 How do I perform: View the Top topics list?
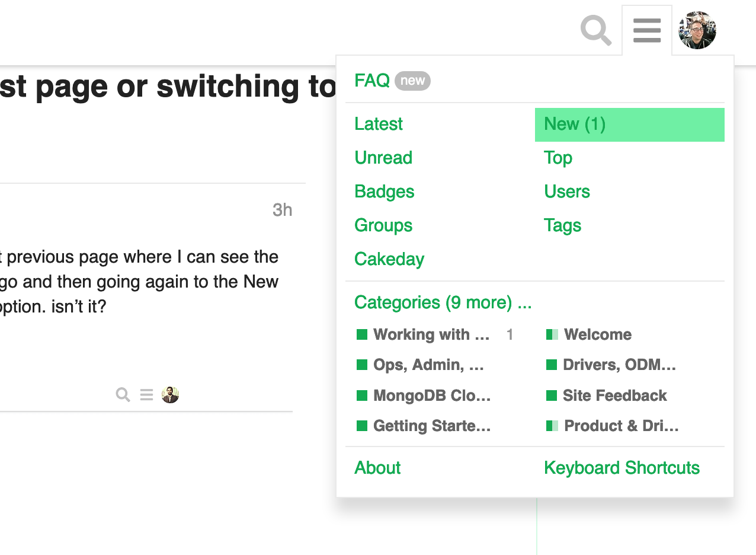(x=558, y=158)
